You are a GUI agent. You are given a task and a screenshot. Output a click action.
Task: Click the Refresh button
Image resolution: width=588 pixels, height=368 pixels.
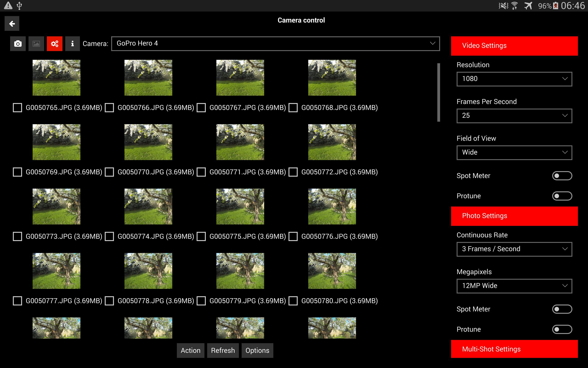click(x=223, y=351)
